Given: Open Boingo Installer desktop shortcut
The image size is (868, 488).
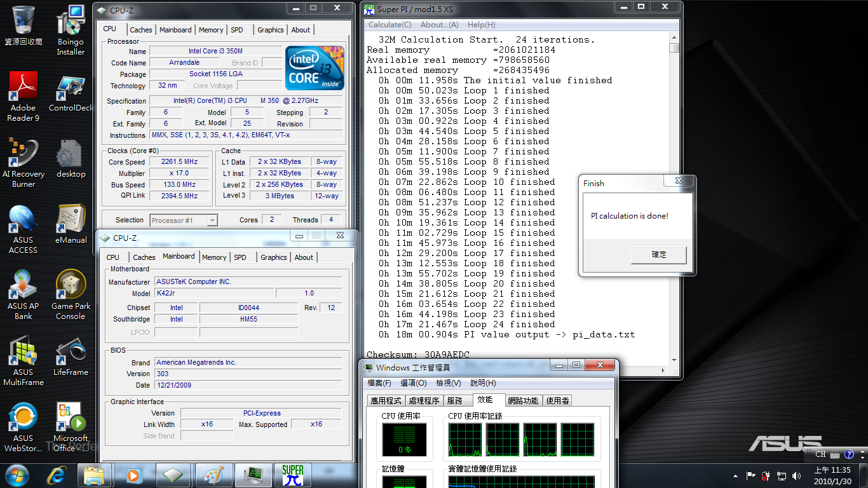Looking at the screenshot, I should point(71,30).
